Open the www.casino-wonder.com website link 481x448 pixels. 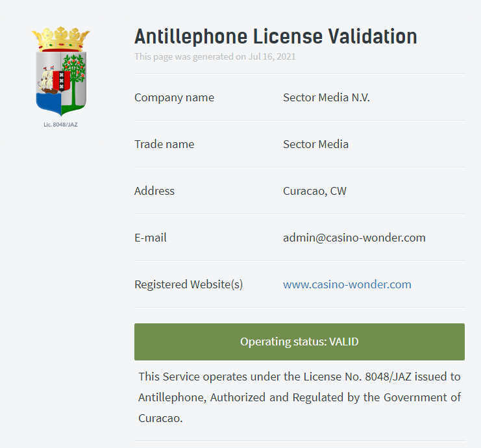click(347, 284)
